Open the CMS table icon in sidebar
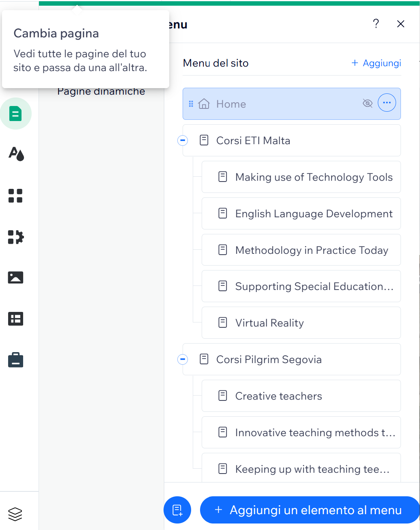420x530 pixels. [15, 319]
